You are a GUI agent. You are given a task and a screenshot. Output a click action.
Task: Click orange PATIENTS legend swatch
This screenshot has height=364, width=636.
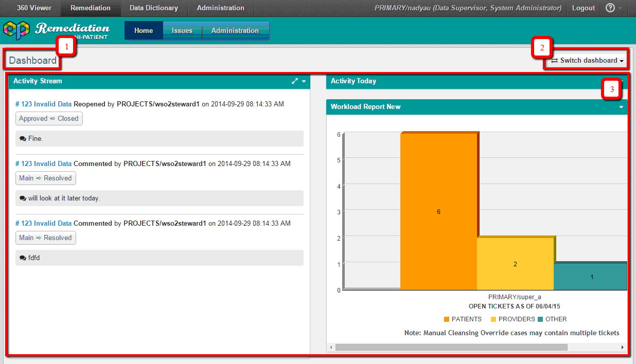(x=447, y=319)
